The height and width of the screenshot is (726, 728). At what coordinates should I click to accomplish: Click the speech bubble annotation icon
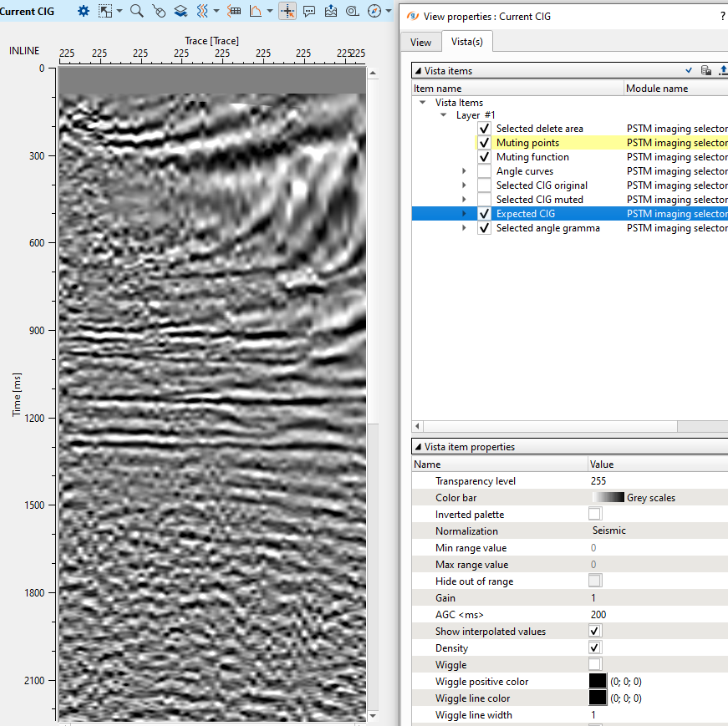point(309,11)
